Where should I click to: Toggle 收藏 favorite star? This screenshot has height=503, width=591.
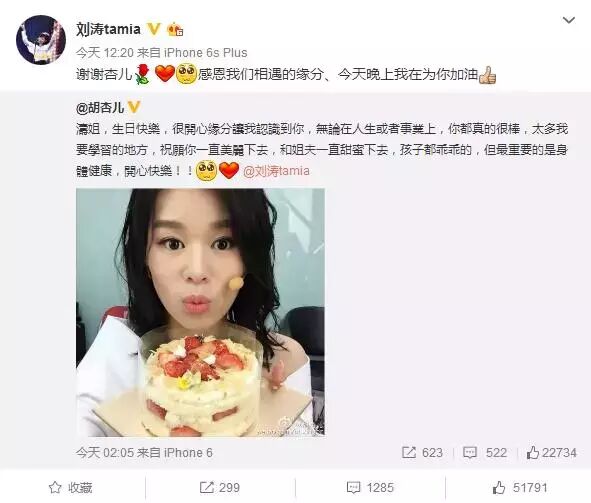[x=70, y=488]
